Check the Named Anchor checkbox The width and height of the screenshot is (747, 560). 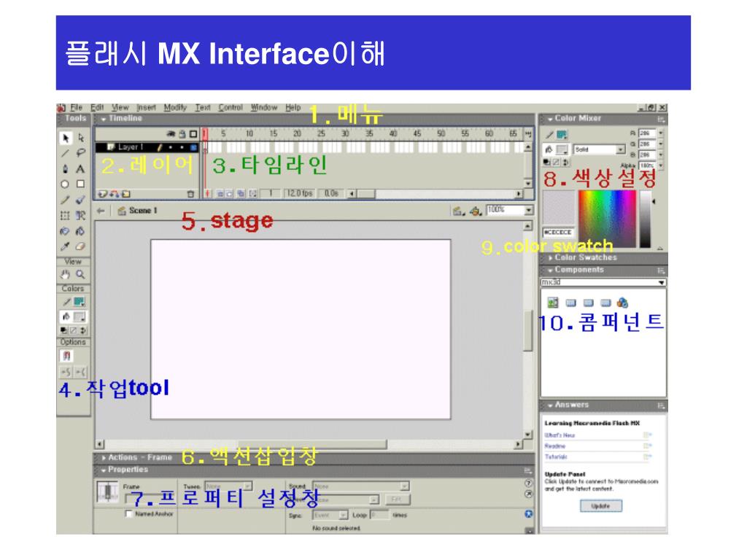point(128,514)
